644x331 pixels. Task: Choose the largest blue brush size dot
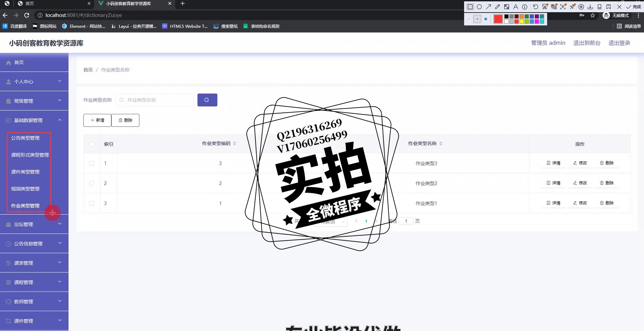[486, 19]
